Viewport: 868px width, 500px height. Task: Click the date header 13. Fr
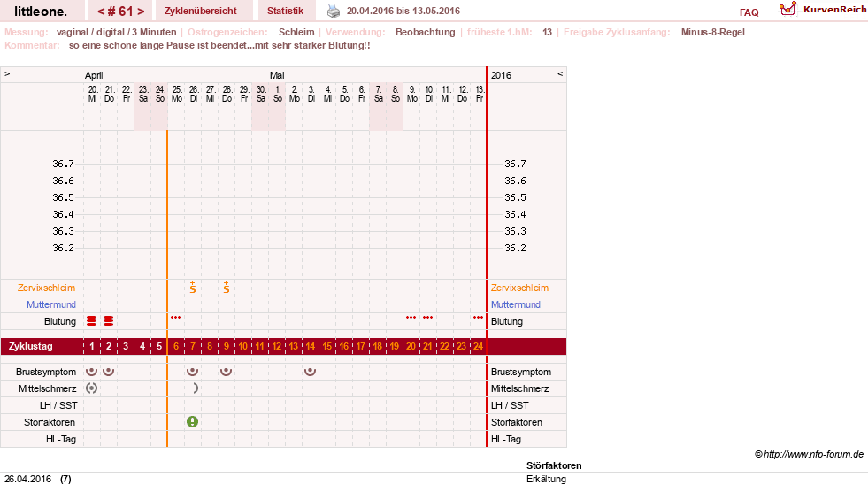click(480, 94)
